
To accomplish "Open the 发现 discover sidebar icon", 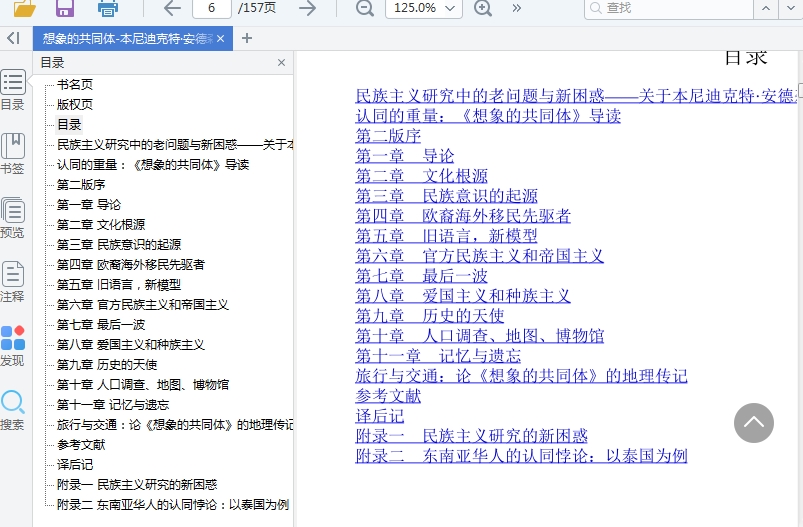I will [x=13, y=346].
